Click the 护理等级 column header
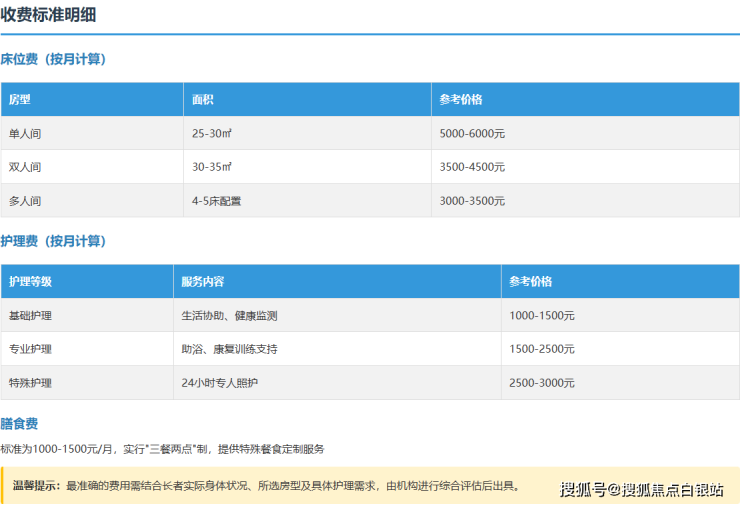The width and height of the screenshot is (740, 506). [x=30, y=282]
